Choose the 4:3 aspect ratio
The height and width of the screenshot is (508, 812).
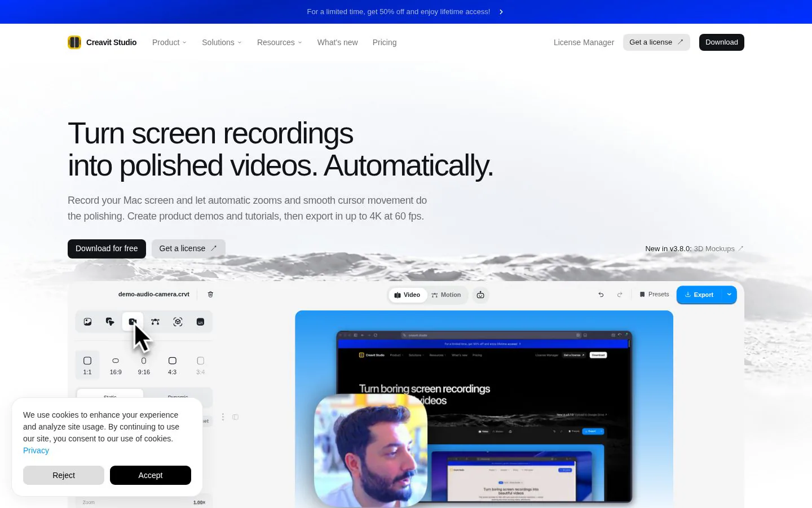[x=172, y=365]
